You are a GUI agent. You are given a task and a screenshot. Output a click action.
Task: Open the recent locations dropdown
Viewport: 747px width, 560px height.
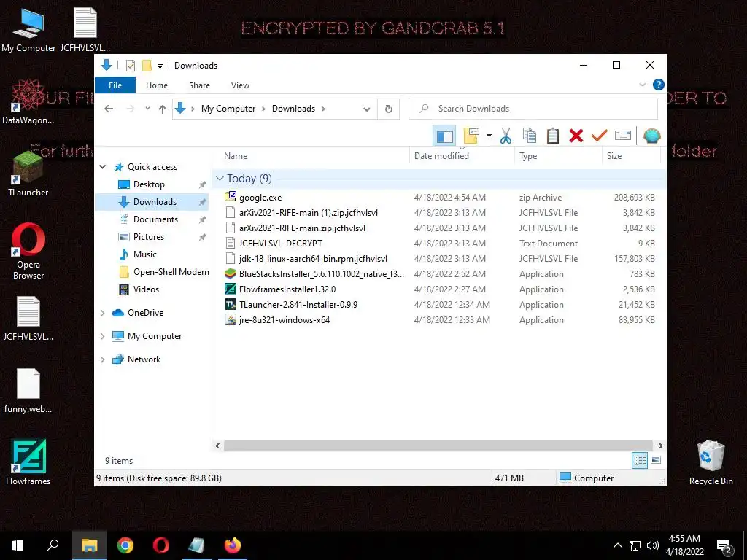point(147,109)
